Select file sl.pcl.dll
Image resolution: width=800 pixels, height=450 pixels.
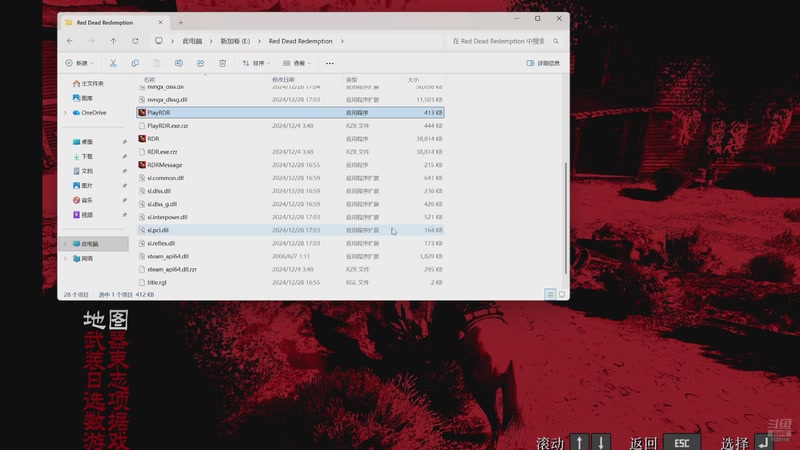tap(290, 230)
